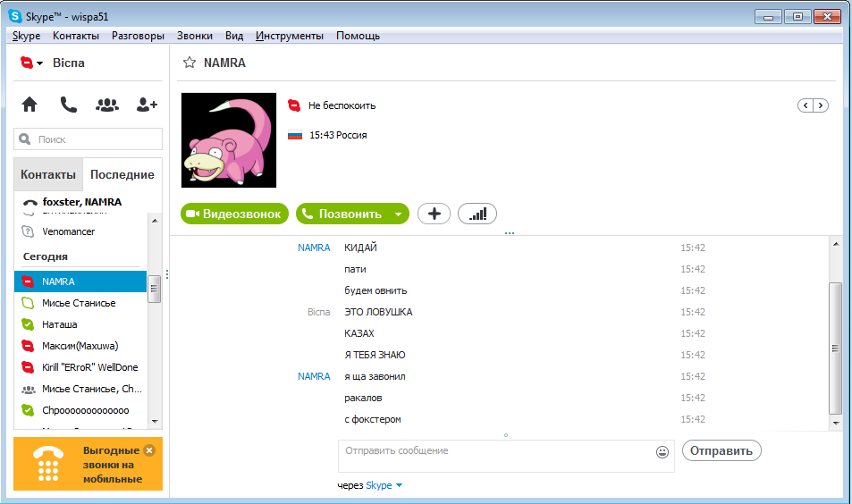The image size is (852, 504).
Task: Switch to the Контакты tab
Action: (x=48, y=174)
